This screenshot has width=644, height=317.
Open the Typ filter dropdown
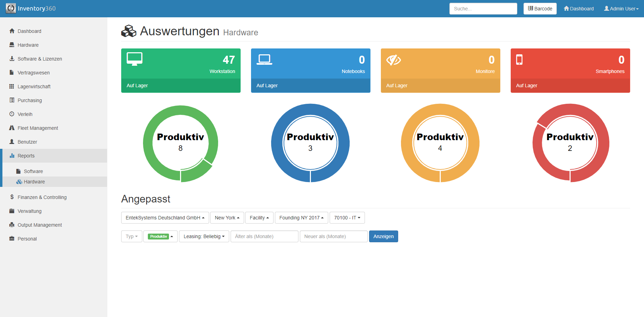click(x=132, y=236)
